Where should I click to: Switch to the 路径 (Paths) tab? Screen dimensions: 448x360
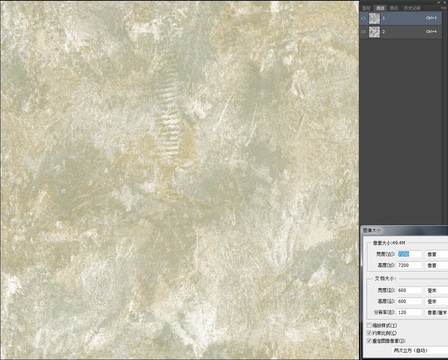pos(394,8)
